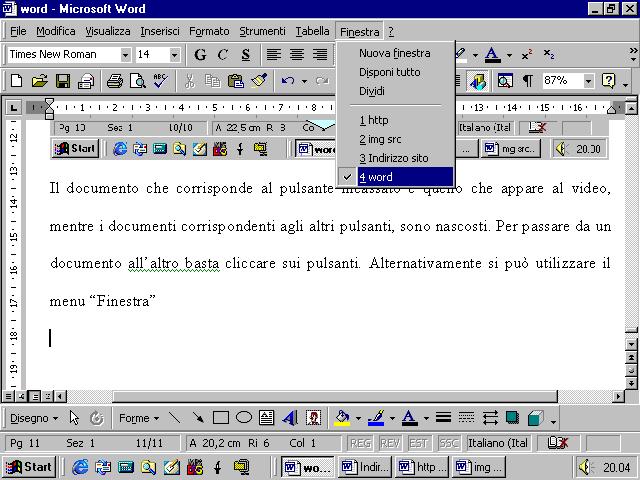Apply superscript formatting
The image size is (640, 480).
527,54
